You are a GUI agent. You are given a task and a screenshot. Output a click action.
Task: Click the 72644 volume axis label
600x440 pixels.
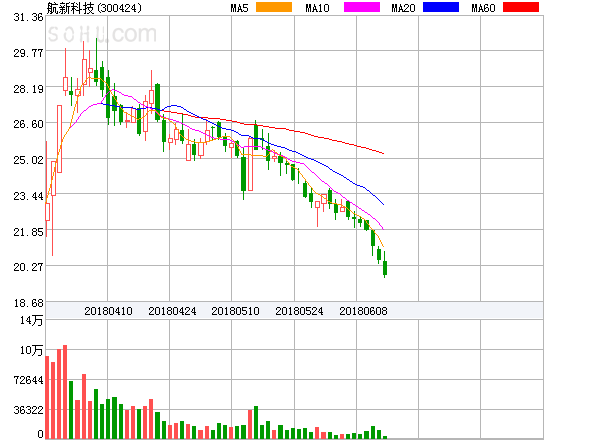point(28,380)
